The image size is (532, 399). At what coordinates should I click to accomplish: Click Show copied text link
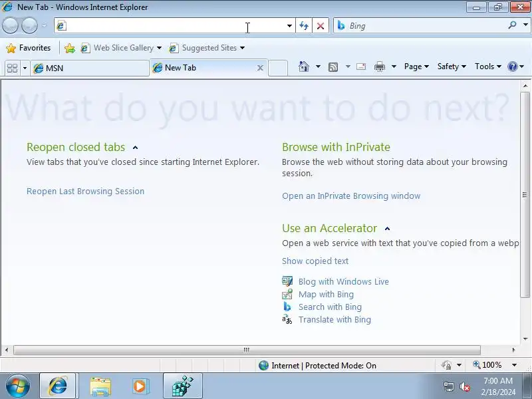point(315,261)
